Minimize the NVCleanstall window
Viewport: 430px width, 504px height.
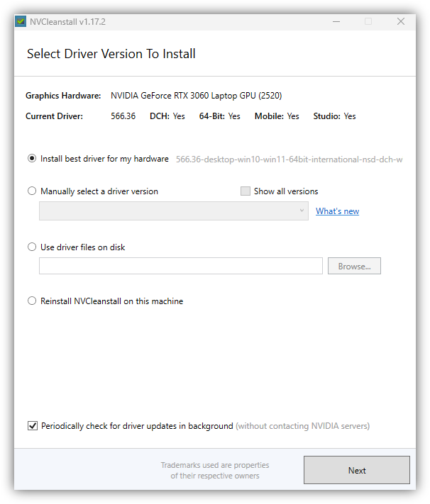click(336, 21)
